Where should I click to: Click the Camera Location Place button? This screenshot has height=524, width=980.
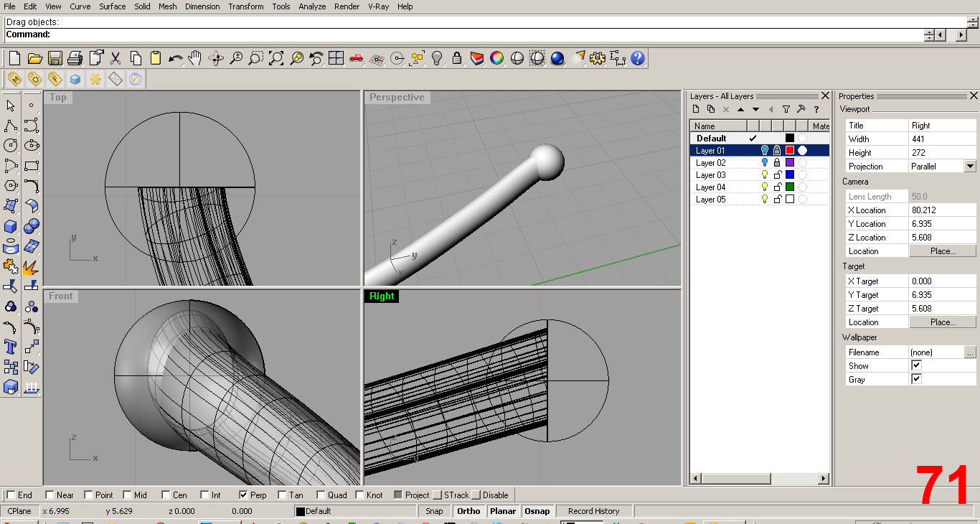pyautogui.click(x=943, y=251)
